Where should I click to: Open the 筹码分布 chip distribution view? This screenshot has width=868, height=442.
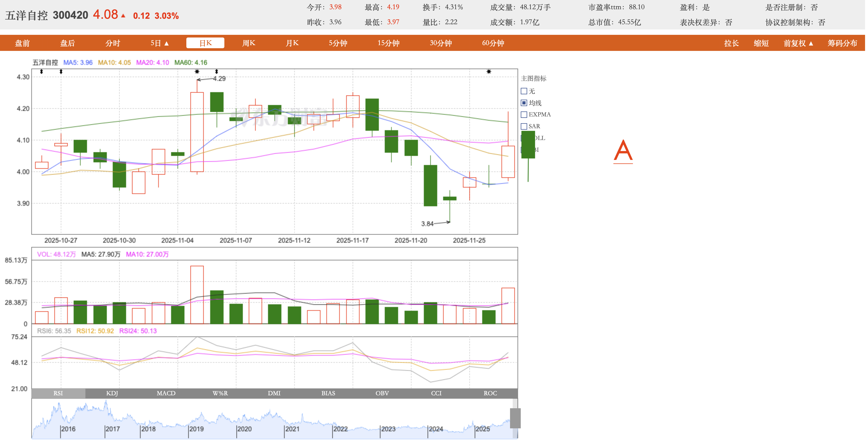[842, 43]
